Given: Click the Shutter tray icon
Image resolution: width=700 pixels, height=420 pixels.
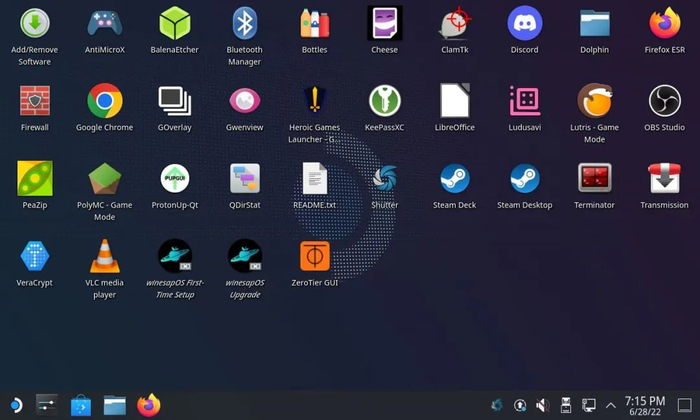Looking at the screenshot, I should point(497,405).
